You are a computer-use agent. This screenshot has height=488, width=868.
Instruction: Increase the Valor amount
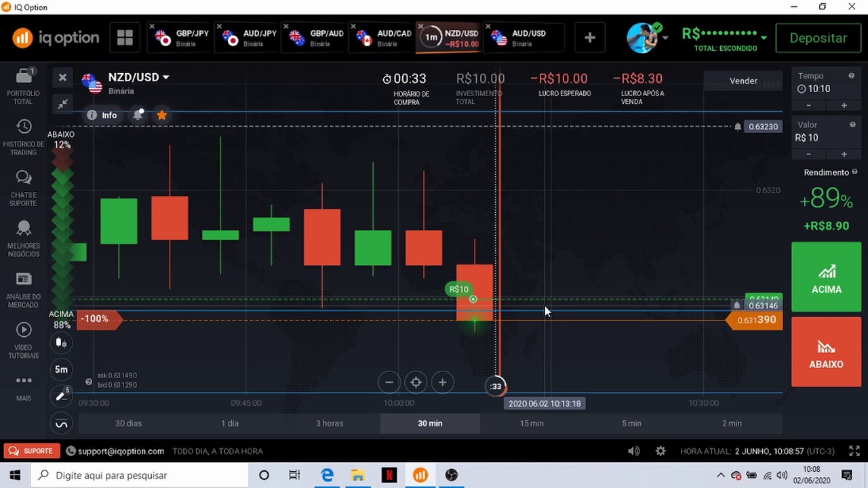844,154
